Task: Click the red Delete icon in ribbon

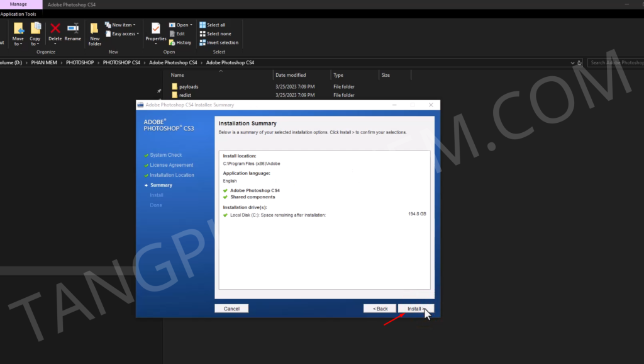Action: [x=55, y=31]
